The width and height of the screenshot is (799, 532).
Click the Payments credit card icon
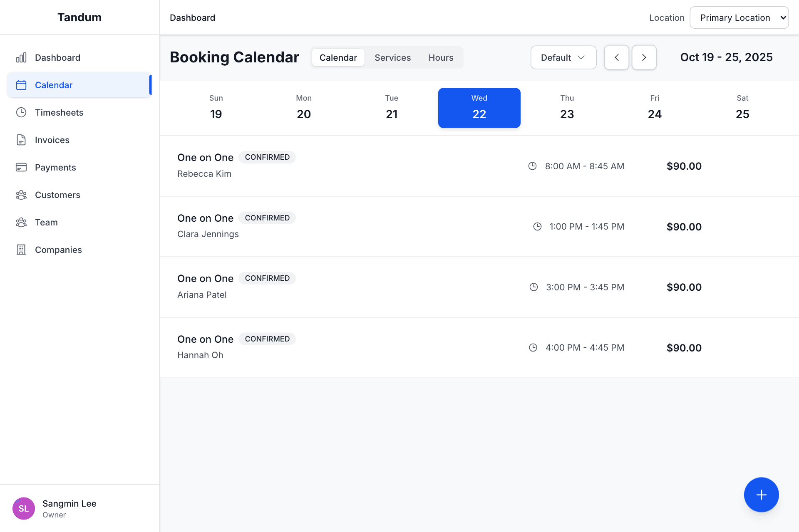coord(21,167)
